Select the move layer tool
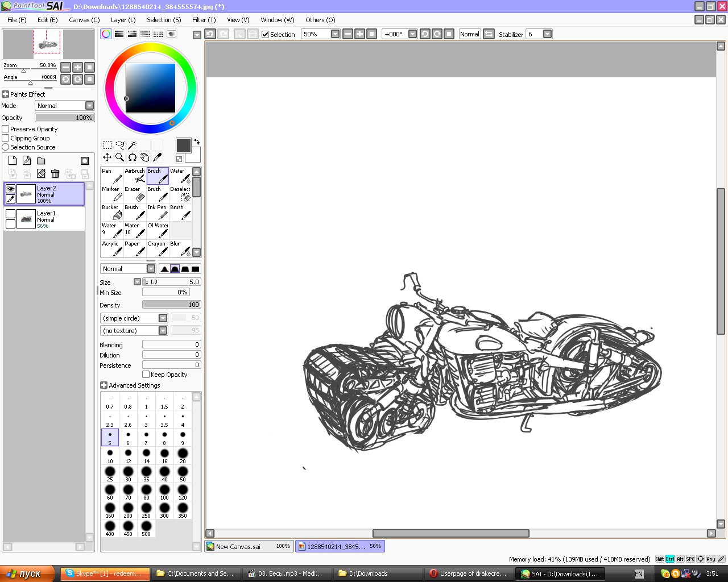Screen dimensions: 728x582 click(107, 157)
